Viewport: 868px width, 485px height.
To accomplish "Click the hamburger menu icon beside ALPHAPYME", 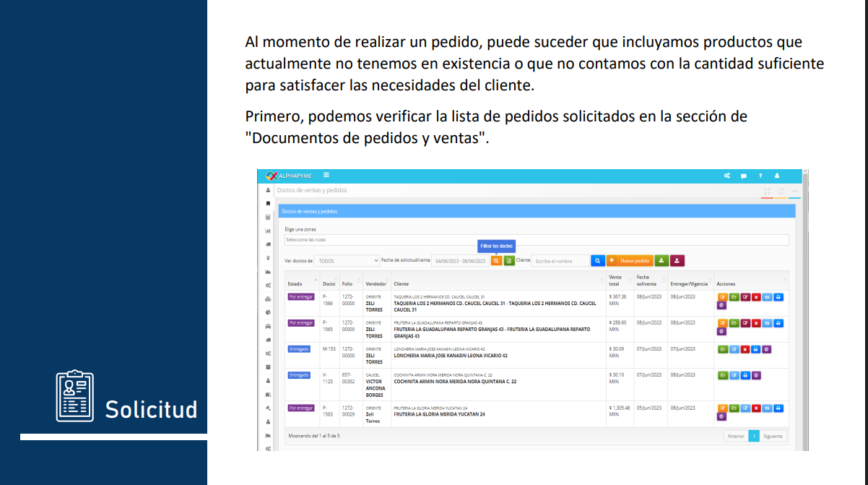I will tap(326, 175).
